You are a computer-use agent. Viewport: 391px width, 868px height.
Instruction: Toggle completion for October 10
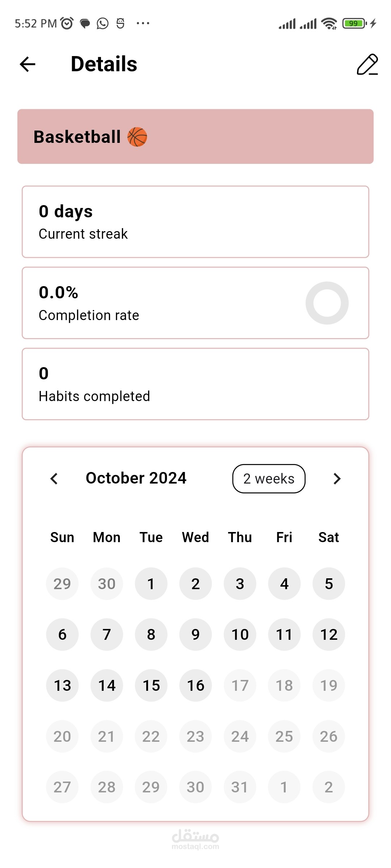[240, 634]
